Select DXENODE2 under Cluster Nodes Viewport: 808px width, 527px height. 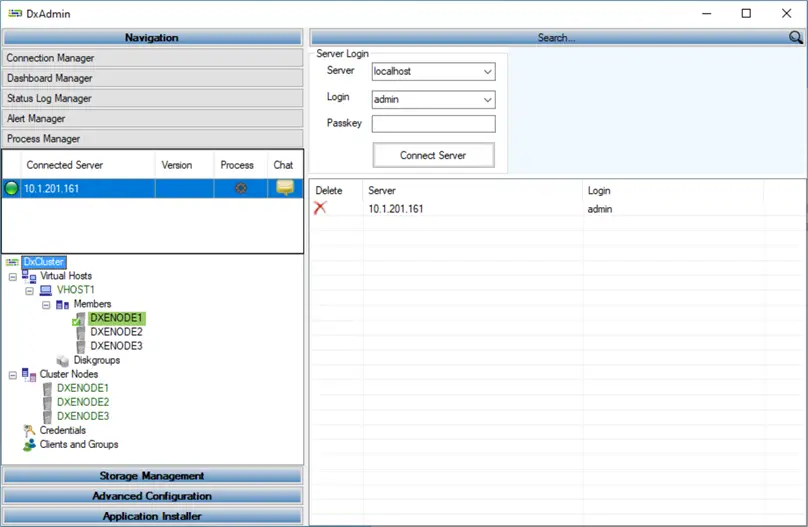[83, 402]
